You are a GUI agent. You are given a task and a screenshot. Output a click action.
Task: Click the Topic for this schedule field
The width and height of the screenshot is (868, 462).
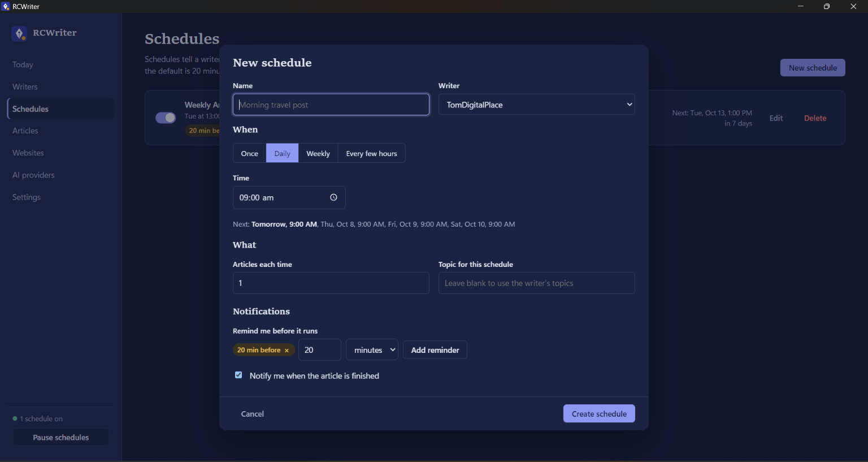tap(537, 283)
